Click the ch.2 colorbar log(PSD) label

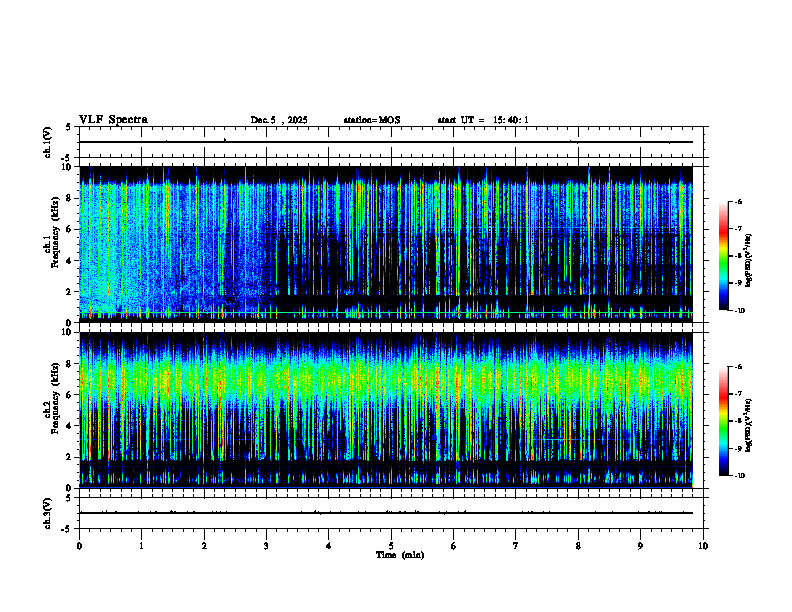(749, 426)
